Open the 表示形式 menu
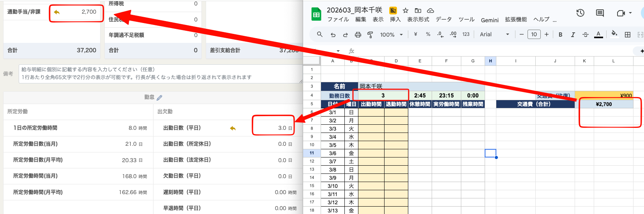644x214 pixels. pyautogui.click(x=418, y=19)
